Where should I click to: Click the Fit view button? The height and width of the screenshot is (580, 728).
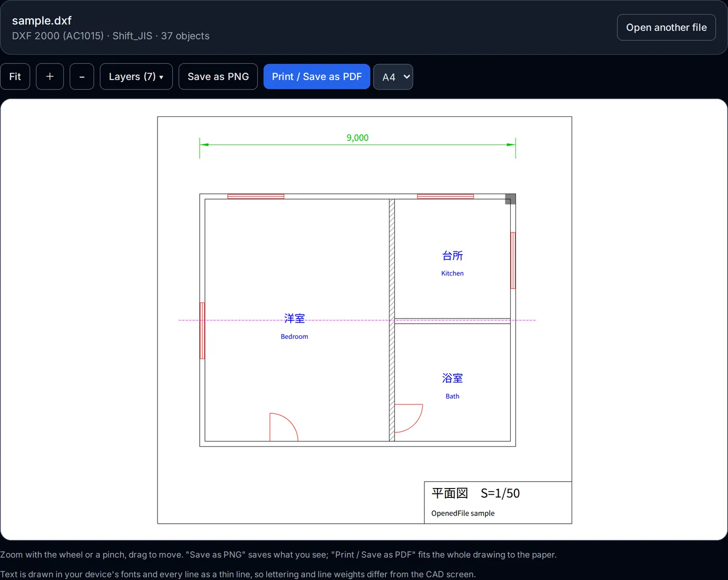pyautogui.click(x=15, y=76)
